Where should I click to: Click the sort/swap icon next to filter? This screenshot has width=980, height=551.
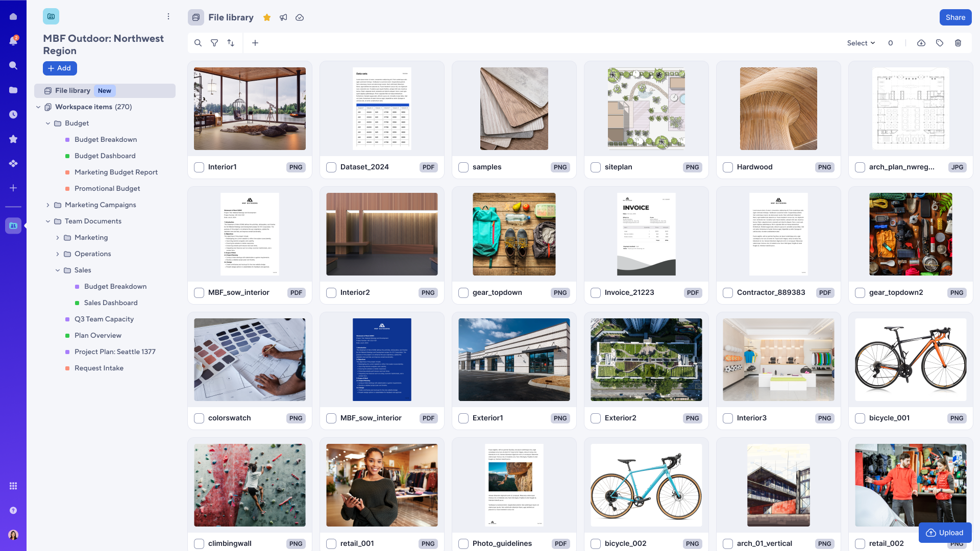pos(231,43)
